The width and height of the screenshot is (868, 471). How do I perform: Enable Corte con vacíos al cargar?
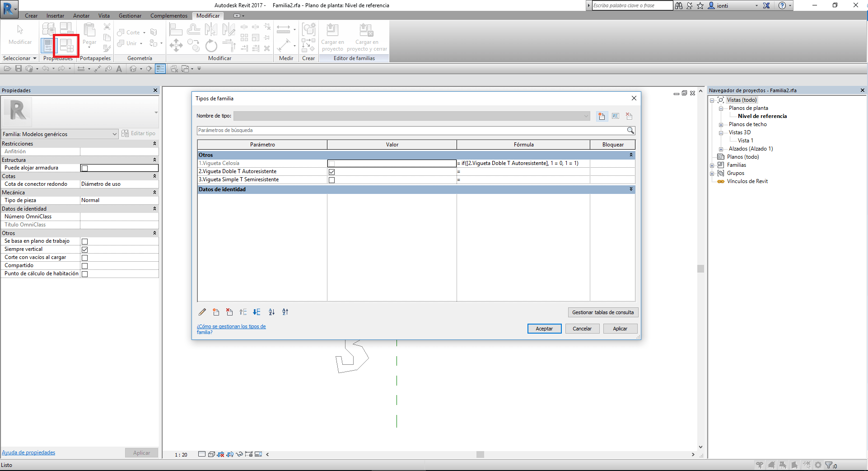(84, 258)
